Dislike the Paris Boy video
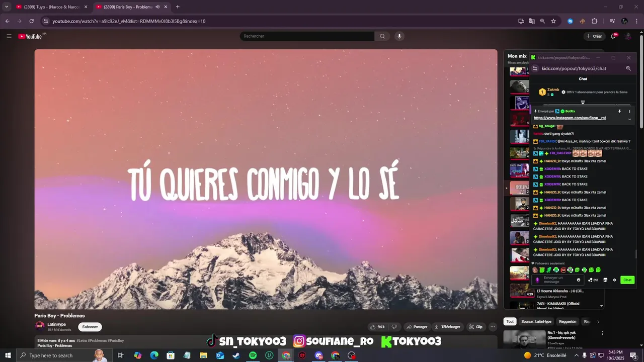 [394, 327]
